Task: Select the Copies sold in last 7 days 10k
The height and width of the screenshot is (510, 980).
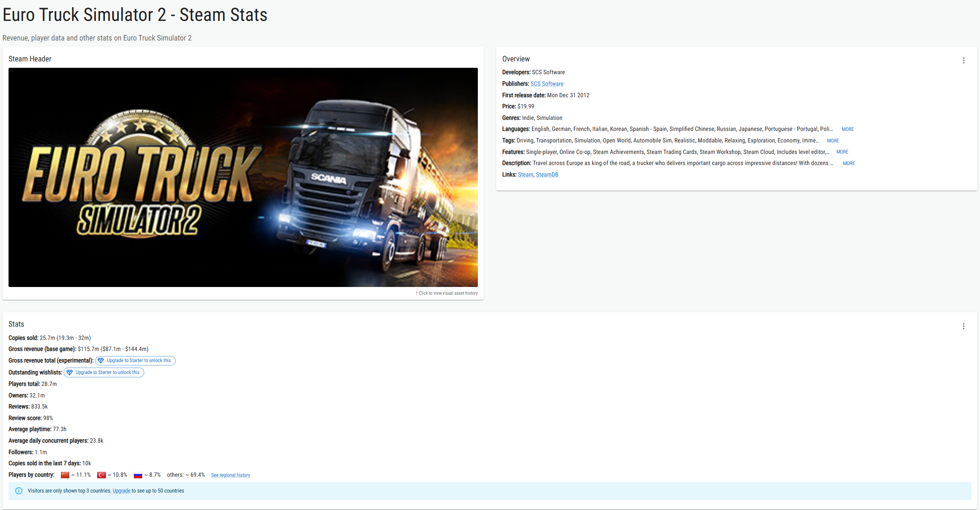Action: tap(87, 464)
